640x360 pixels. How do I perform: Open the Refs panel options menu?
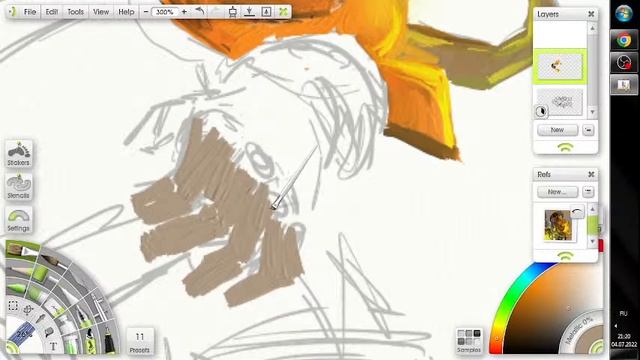click(x=588, y=192)
